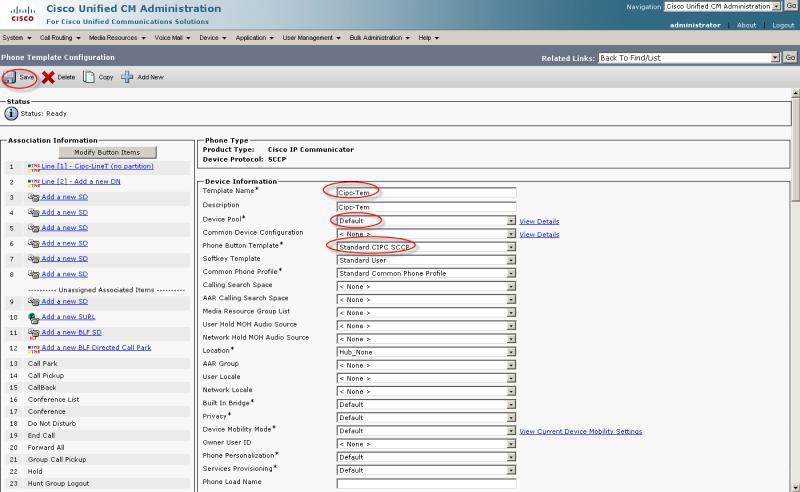Open the System menu
Image resolution: width=800 pixels, height=492 pixels.
(17, 38)
